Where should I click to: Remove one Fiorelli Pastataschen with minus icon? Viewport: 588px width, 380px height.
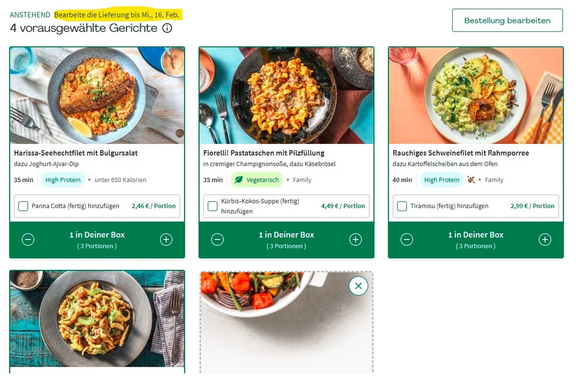[218, 239]
